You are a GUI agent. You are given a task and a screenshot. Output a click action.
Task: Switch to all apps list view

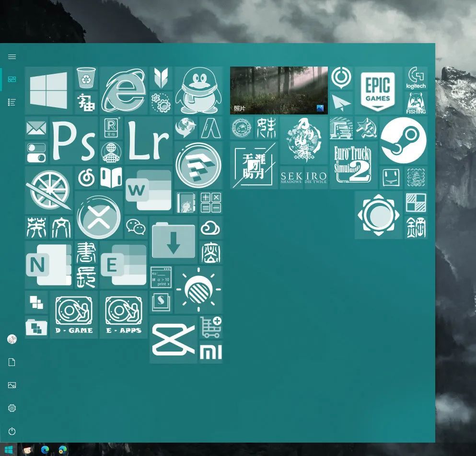pos(12,102)
